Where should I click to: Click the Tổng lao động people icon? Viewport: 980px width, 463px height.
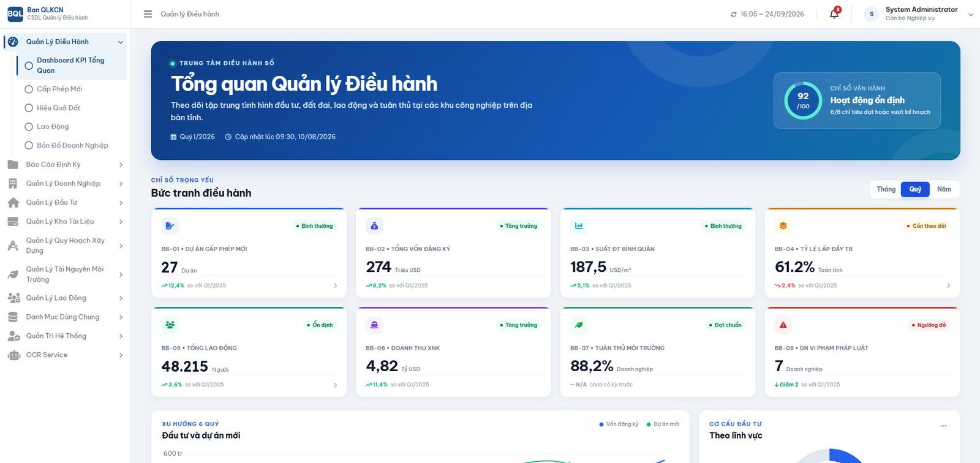pyautogui.click(x=170, y=325)
